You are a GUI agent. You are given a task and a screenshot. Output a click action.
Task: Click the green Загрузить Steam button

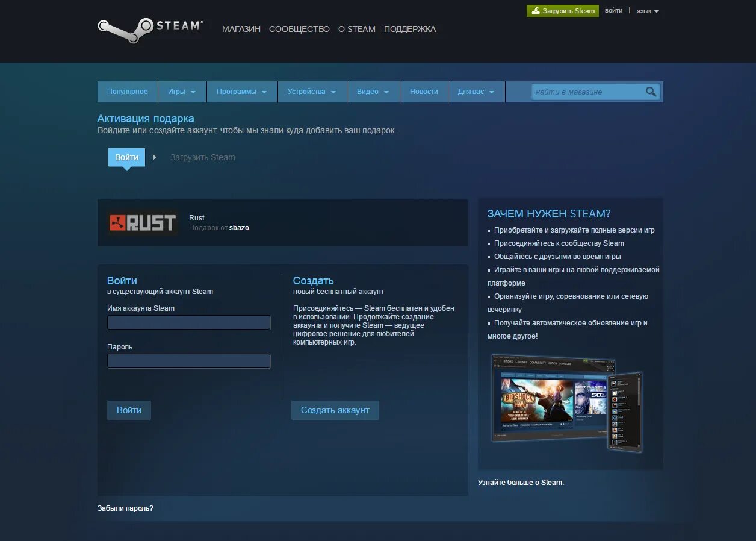(x=563, y=11)
